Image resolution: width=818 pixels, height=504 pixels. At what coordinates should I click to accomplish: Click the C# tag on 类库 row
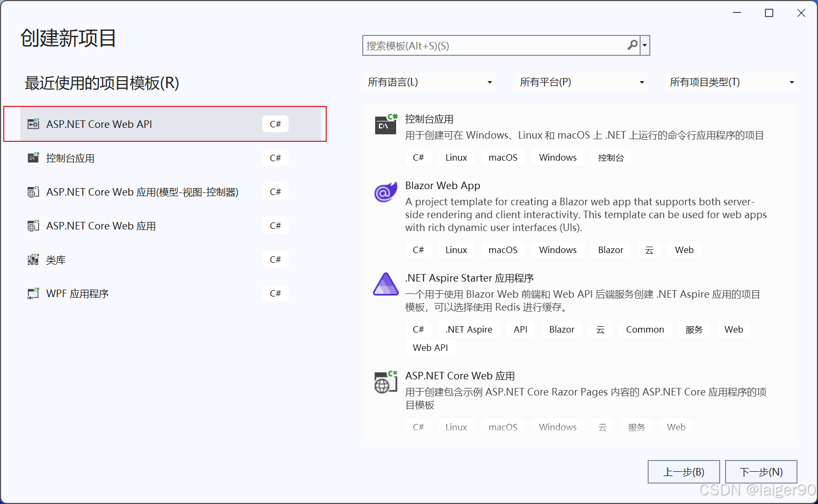275,260
